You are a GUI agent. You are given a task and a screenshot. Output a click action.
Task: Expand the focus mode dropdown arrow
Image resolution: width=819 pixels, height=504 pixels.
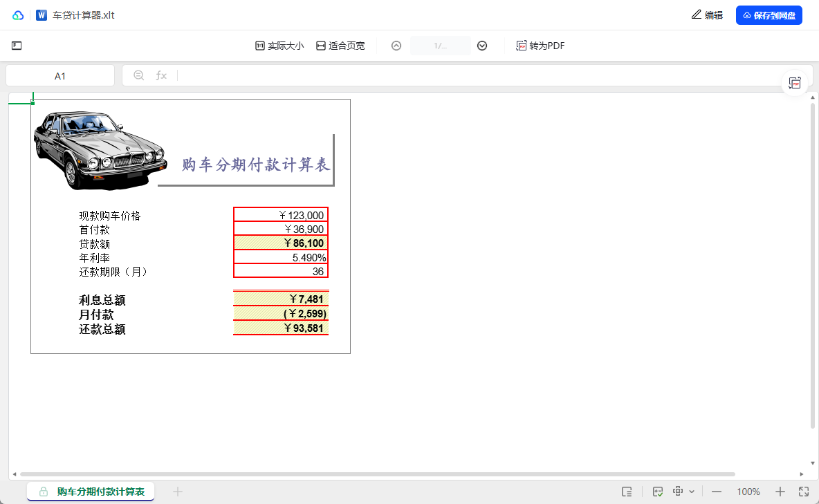tap(692, 492)
